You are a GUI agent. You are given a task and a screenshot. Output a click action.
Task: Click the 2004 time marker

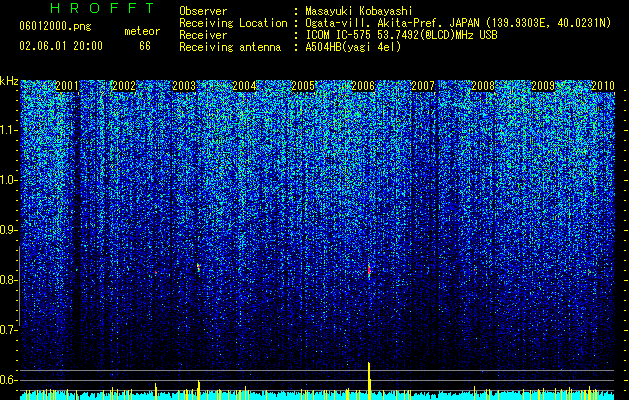pos(244,86)
